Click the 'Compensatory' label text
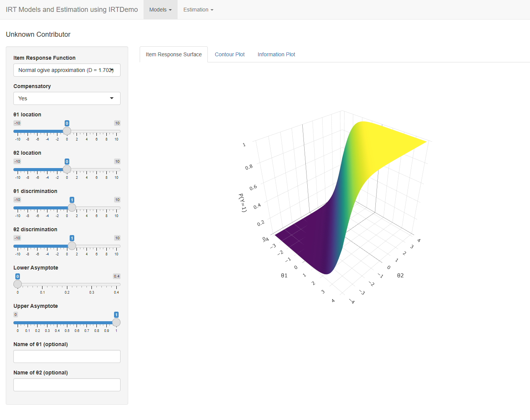This screenshot has height=420, width=530. pyautogui.click(x=32, y=86)
